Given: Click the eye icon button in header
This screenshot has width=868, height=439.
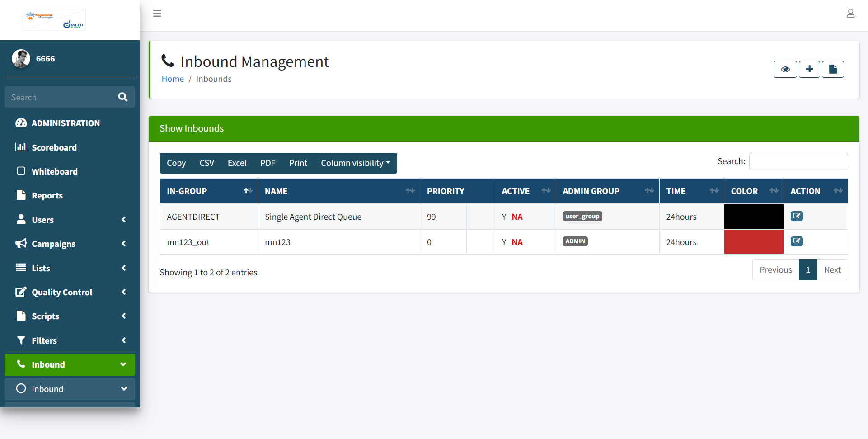Looking at the screenshot, I should [785, 69].
